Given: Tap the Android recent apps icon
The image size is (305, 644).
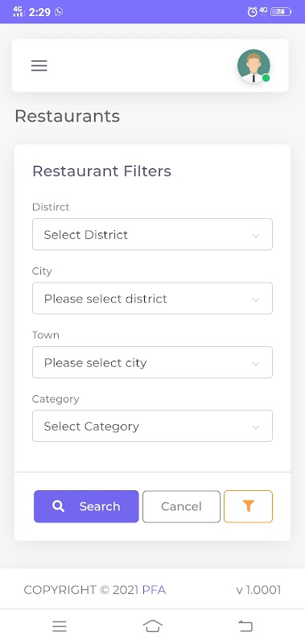Looking at the screenshot, I should coord(60,626).
